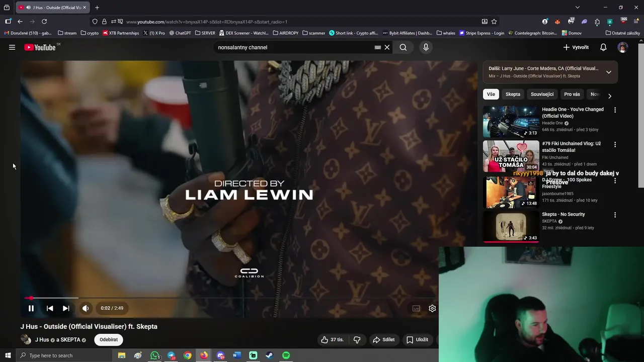Open the crypto bookmarks folder
644x362 pixels.
[90, 33]
